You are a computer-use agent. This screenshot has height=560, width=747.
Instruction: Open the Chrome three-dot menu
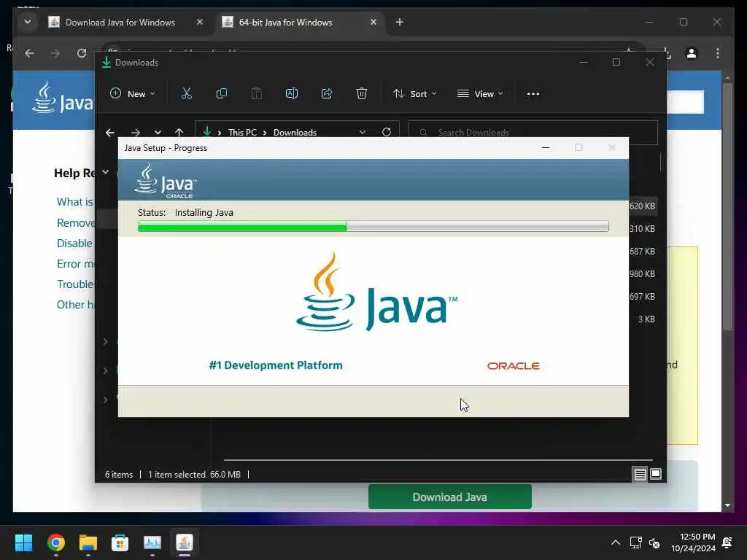[718, 53]
